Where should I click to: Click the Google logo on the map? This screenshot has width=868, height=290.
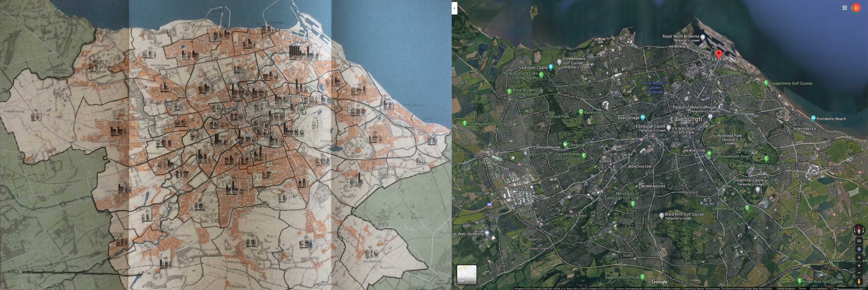point(659,281)
